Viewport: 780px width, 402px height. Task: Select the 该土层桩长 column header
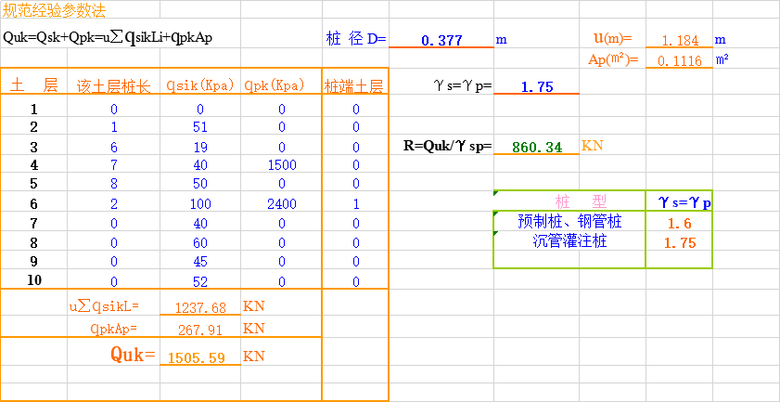[x=114, y=86]
